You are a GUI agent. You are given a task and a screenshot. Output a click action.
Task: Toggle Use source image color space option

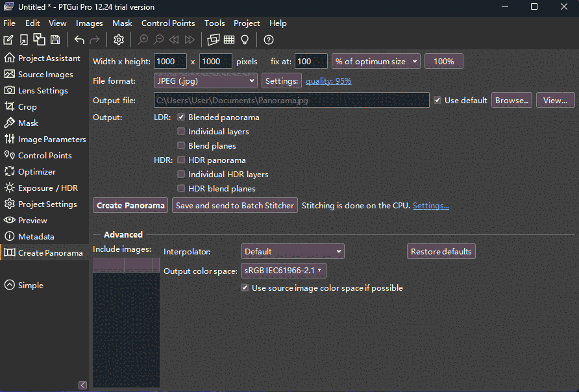pyautogui.click(x=245, y=288)
